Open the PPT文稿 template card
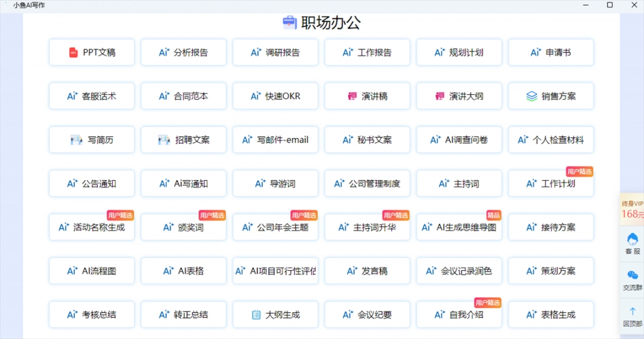The image size is (644, 339). [x=92, y=52]
